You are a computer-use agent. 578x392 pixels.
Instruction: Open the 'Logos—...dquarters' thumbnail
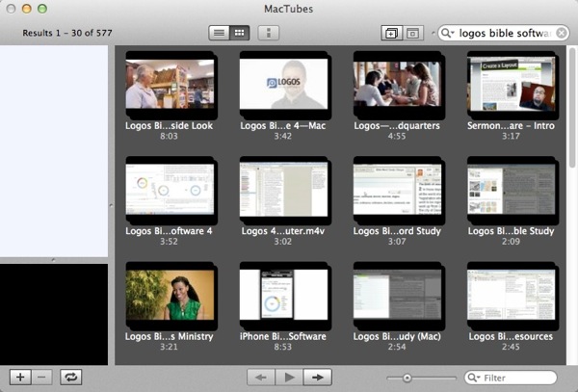397,84
